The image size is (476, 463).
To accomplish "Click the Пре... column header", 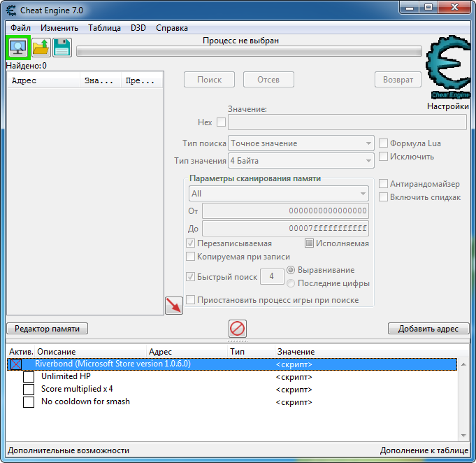I will (142, 80).
